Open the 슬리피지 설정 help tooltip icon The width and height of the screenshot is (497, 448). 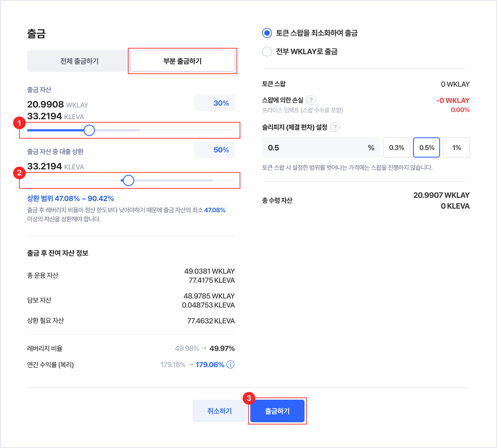click(335, 127)
